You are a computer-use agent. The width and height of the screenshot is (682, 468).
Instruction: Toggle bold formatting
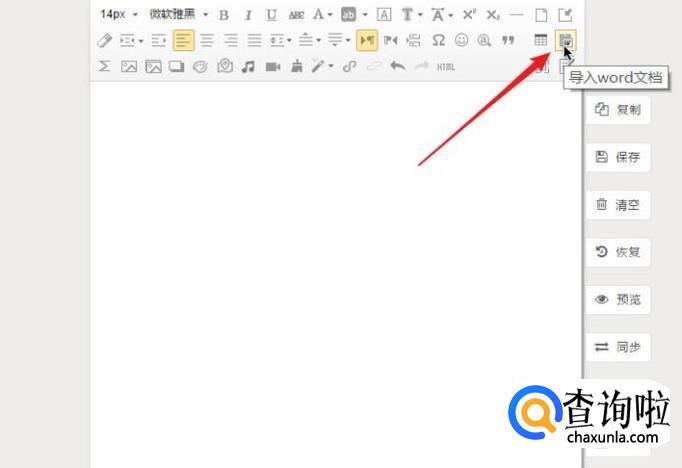click(224, 15)
